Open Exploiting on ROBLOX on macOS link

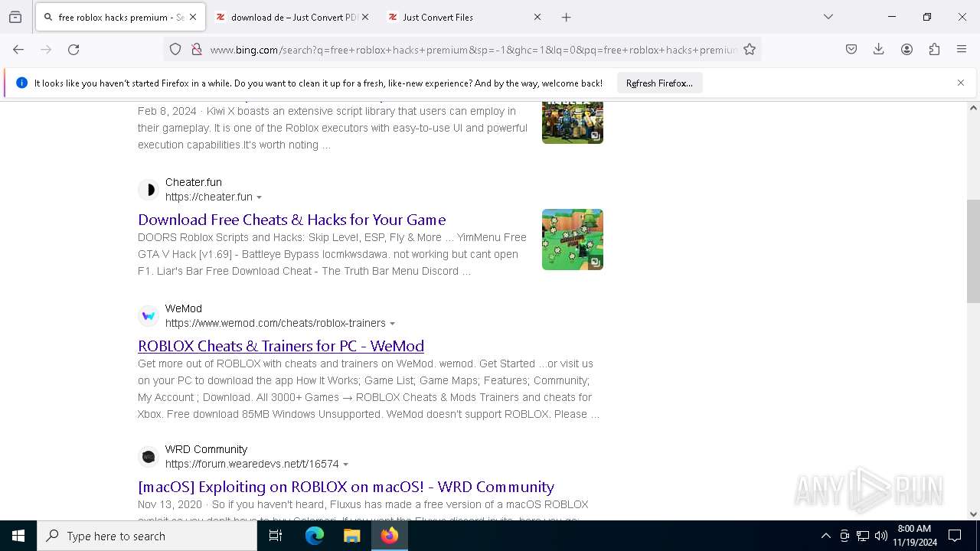pyautogui.click(x=346, y=487)
